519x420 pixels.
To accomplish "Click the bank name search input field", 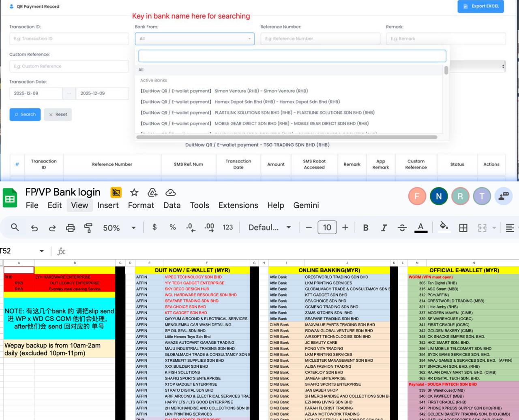I will coord(292,56).
